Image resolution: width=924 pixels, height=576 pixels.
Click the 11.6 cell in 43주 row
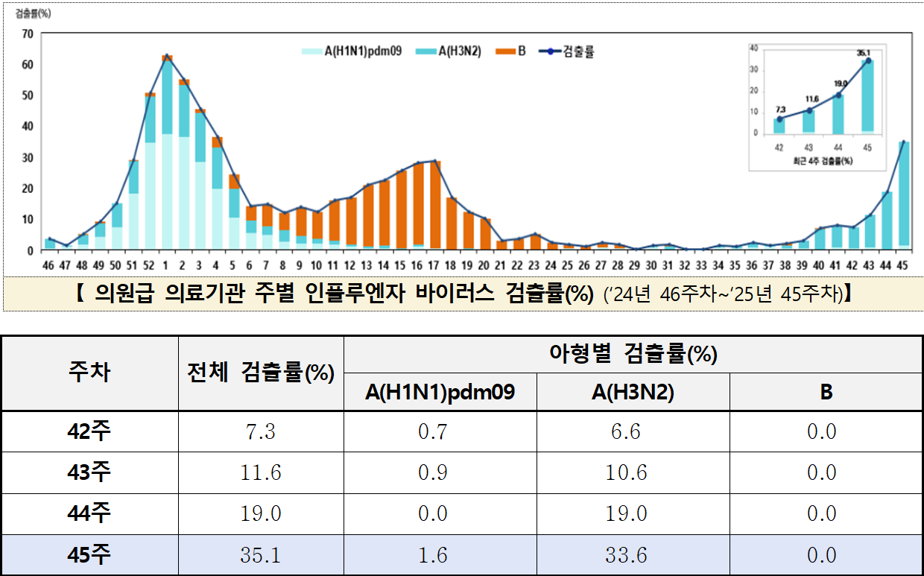tap(261, 472)
